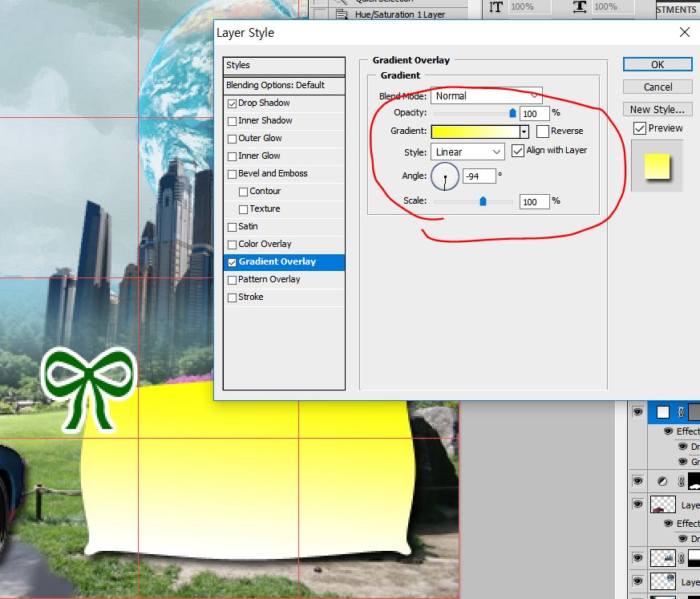Click the yellow gradient swatch bar

pos(475,132)
